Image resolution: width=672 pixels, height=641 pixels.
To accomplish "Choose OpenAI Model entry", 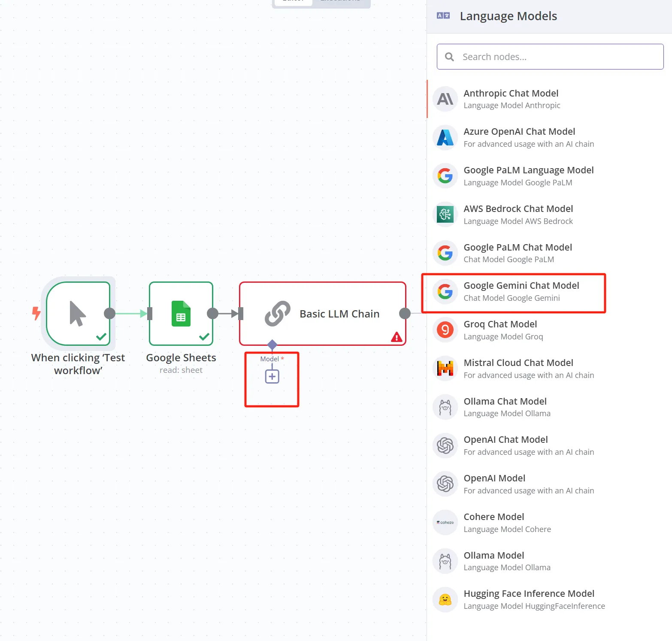I will 549,484.
